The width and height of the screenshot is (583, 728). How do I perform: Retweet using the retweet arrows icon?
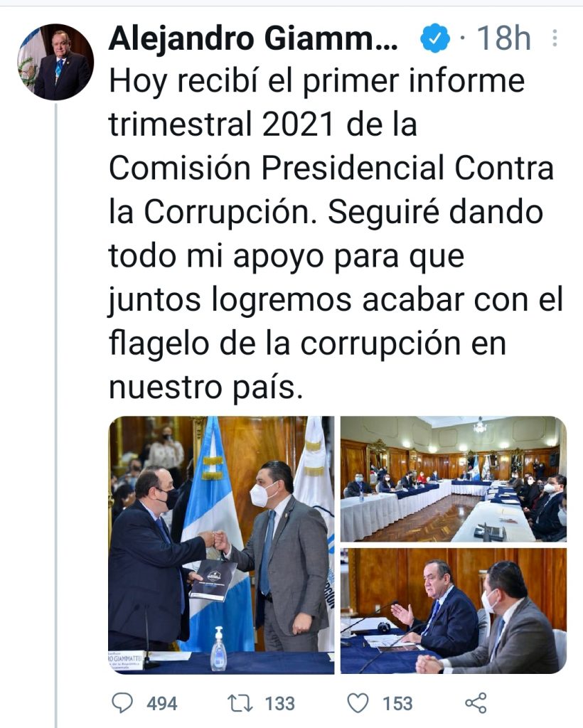coord(240,703)
